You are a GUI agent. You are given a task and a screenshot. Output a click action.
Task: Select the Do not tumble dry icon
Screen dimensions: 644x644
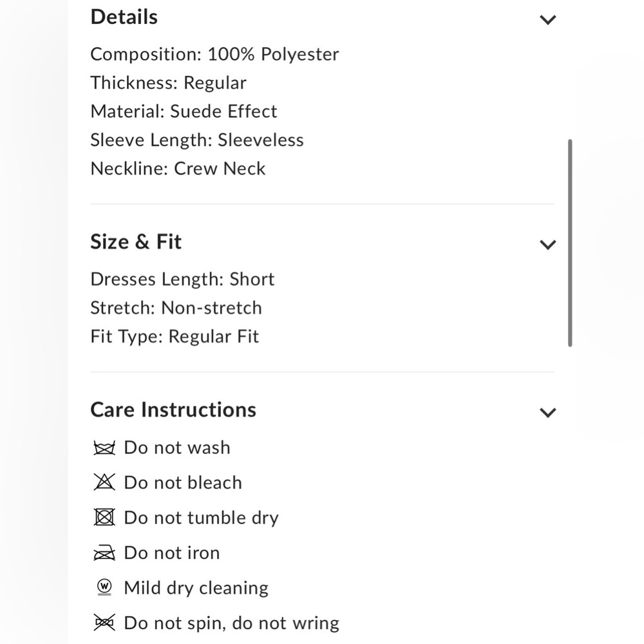pyautogui.click(x=104, y=517)
